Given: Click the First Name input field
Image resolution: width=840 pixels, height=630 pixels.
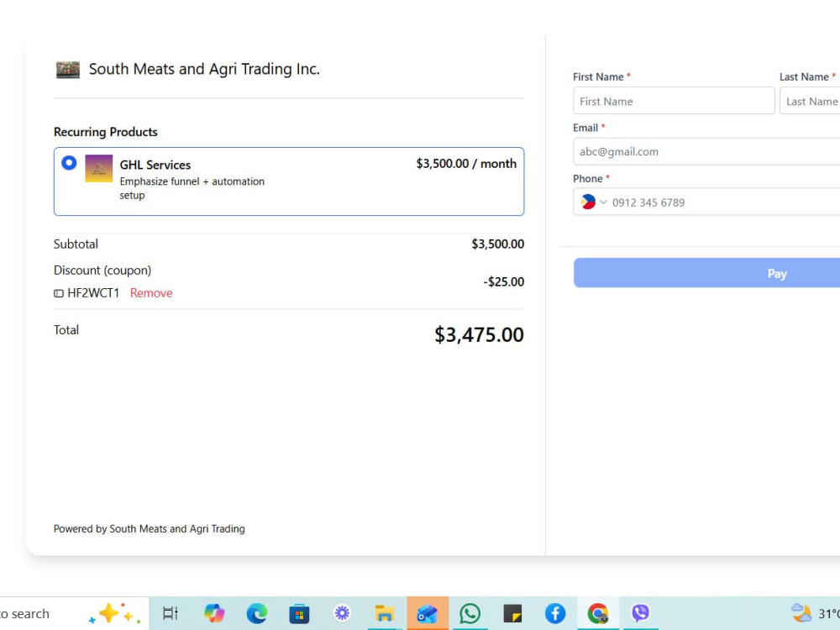Looking at the screenshot, I should point(674,101).
